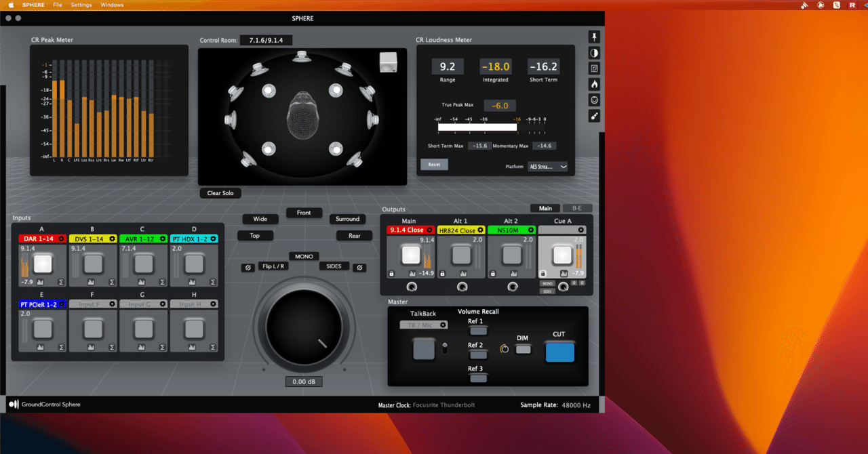Open settings gear for AVR 1–12 input

[x=162, y=239]
